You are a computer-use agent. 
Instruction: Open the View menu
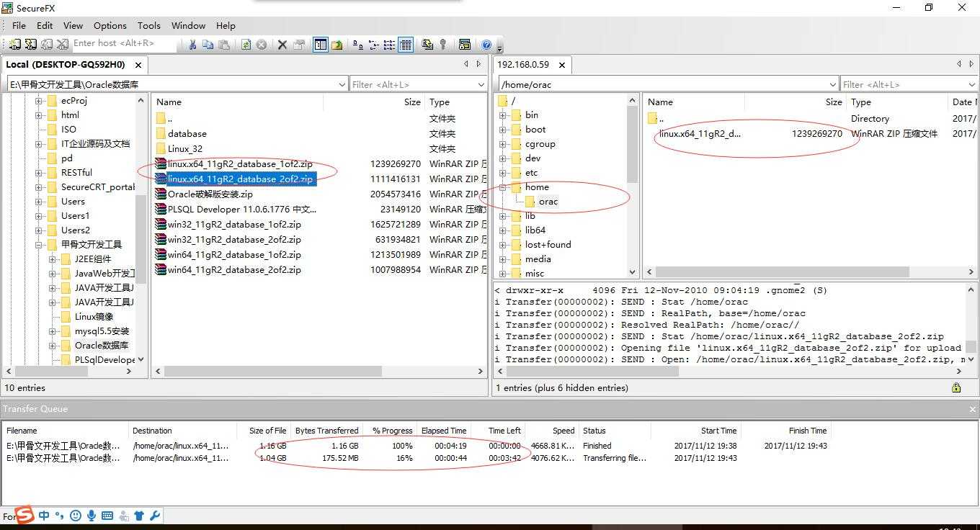click(73, 25)
